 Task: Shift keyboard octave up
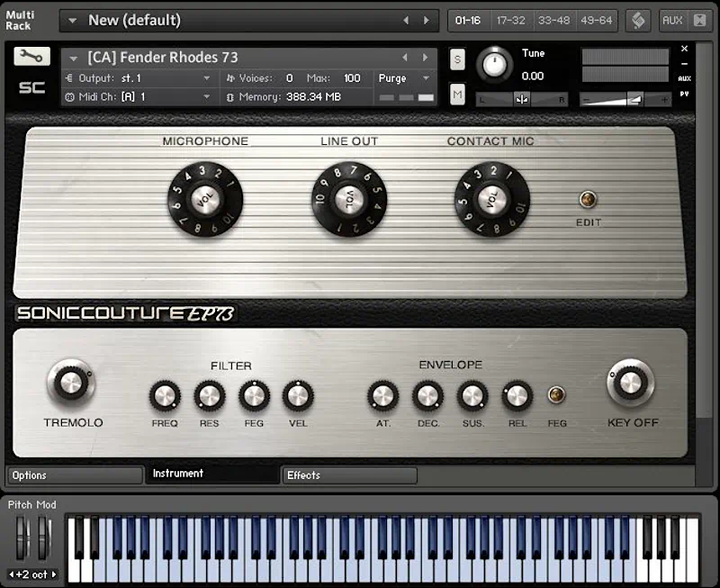point(54,574)
